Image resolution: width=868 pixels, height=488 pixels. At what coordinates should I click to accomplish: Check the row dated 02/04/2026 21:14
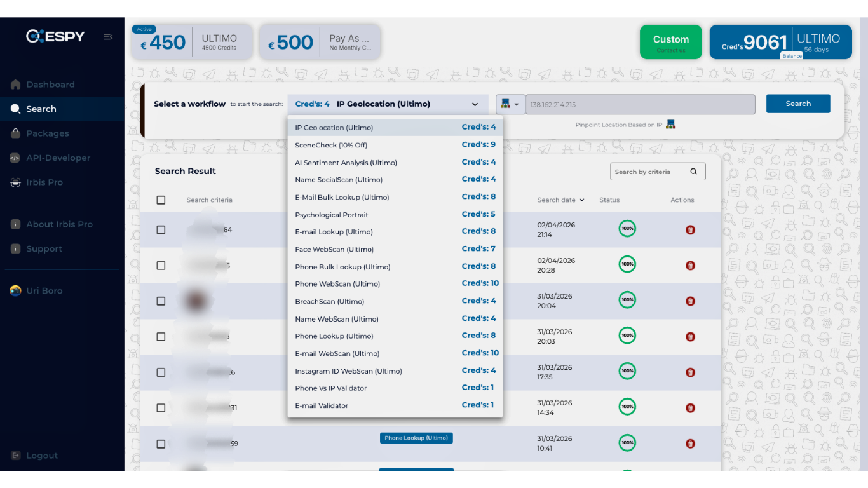(161, 230)
